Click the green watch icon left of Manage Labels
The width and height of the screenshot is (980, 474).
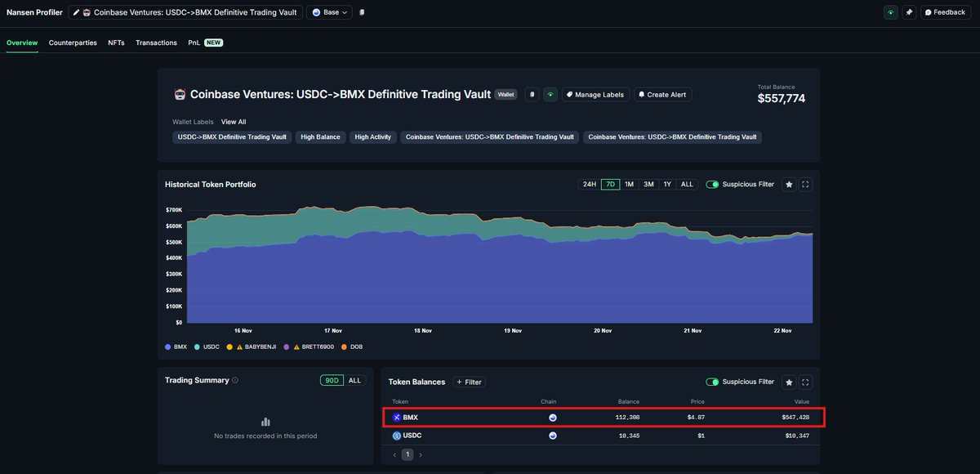[550, 94]
